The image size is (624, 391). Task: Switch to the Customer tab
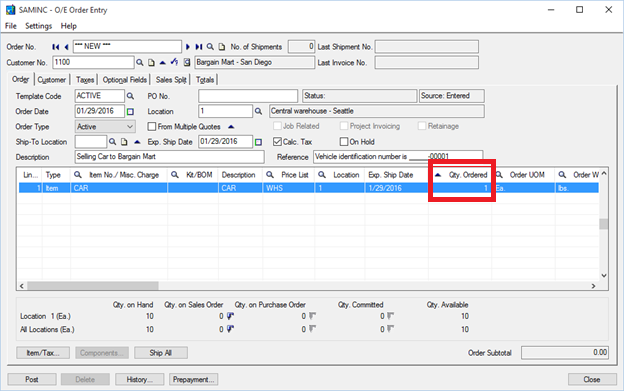52,80
